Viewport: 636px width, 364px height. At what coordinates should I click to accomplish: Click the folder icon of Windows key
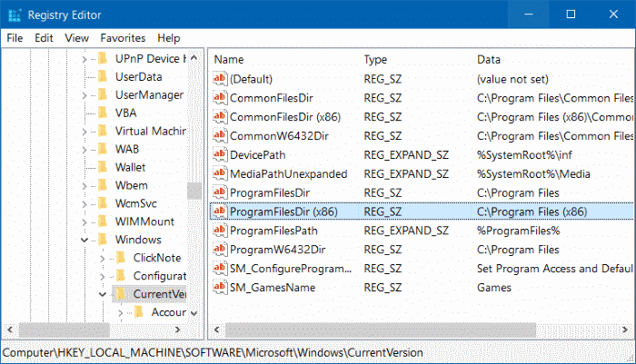coord(103,240)
